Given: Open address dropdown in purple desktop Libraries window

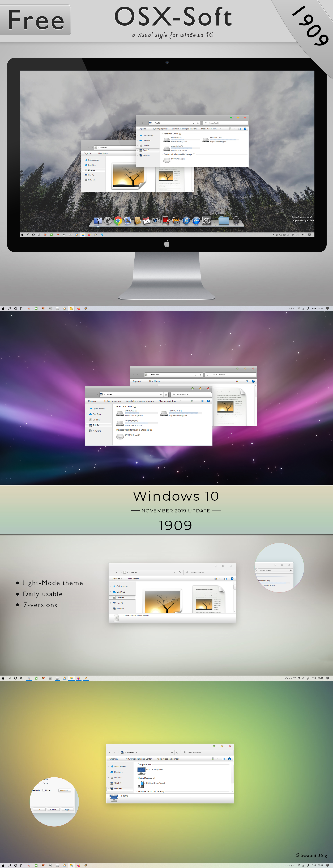Looking at the screenshot, I should pyautogui.click(x=196, y=375).
